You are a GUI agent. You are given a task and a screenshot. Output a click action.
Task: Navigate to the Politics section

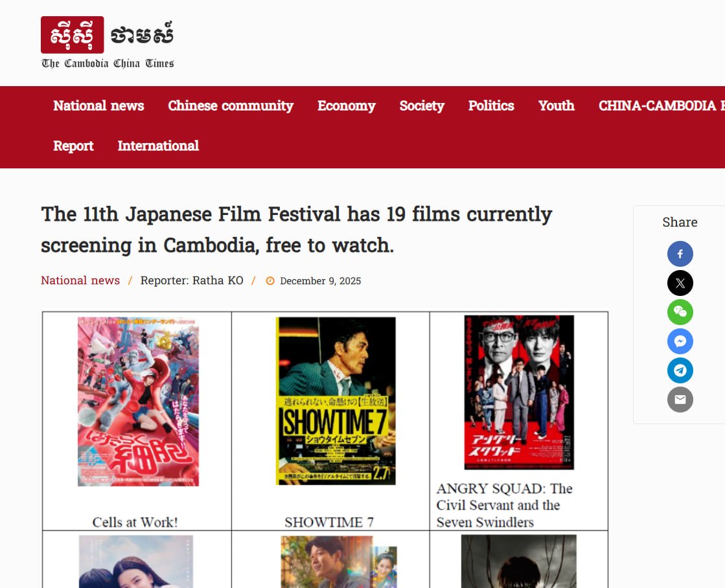click(491, 106)
